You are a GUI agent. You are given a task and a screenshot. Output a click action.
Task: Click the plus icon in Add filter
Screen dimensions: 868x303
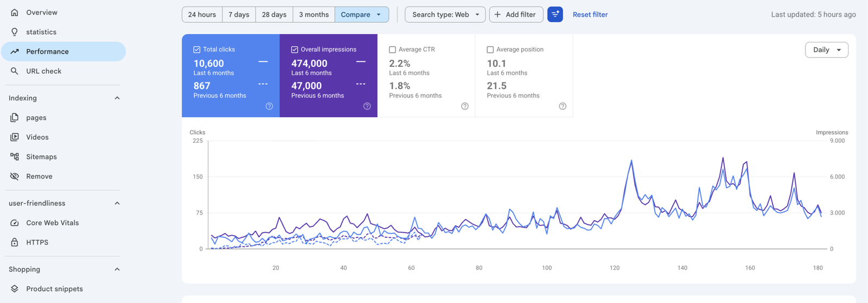[x=497, y=15]
